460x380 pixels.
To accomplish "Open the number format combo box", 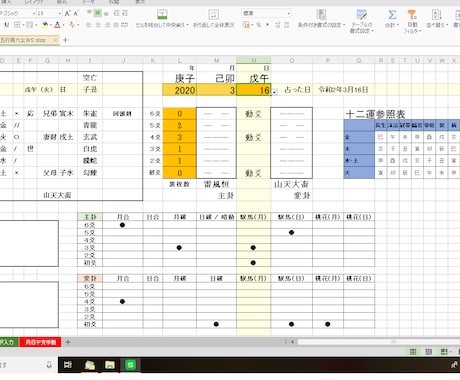I will (266, 13).
